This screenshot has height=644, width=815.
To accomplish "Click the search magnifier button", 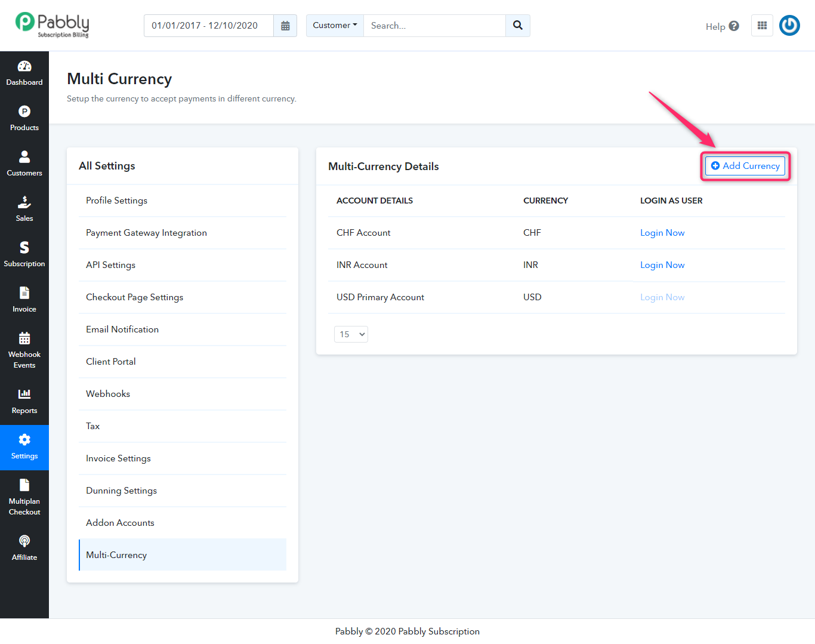I will (518, 26).
